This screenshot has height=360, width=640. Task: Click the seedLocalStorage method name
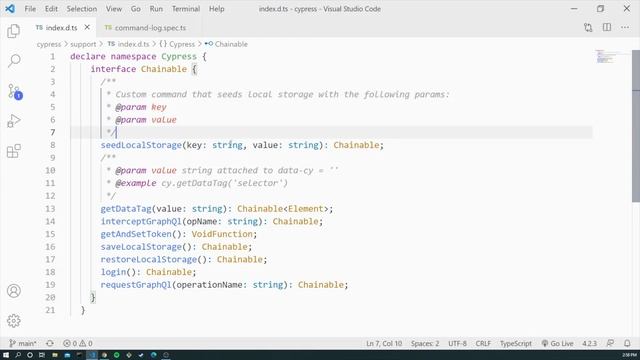click(x=141, y=145)
